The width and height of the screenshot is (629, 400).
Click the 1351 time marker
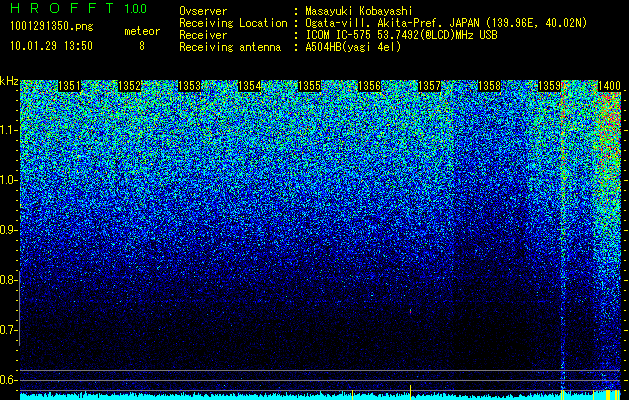pos(69,86)
